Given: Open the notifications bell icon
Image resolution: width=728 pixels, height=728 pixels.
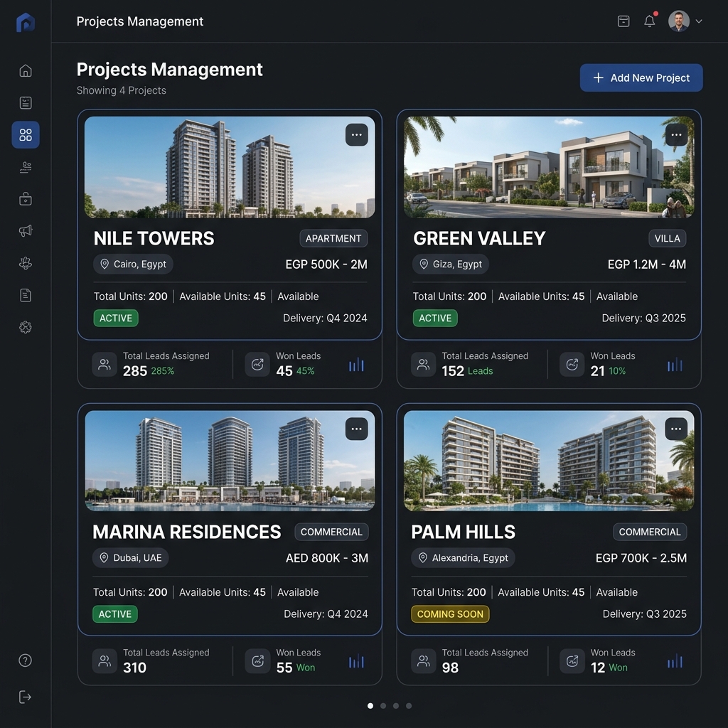Looking at the screenshot, I should coord(650,21).
